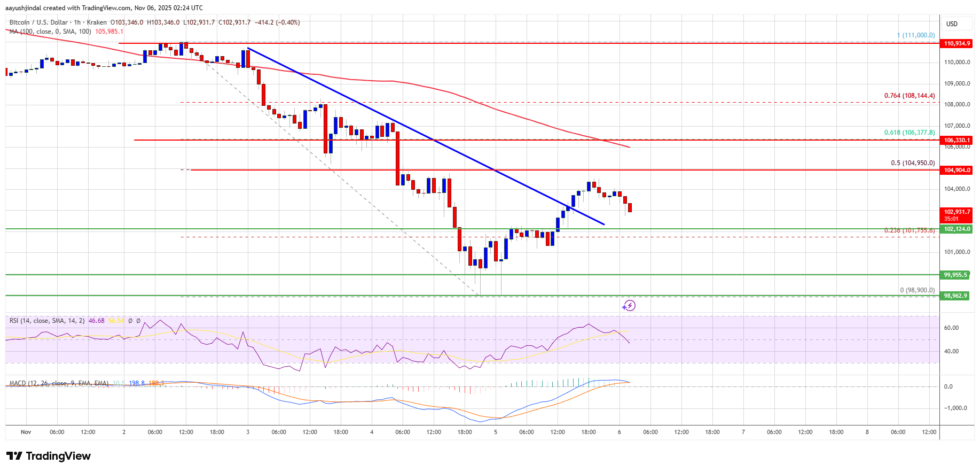
Task: Select the MACD indicator legend title
Action: 59,383
